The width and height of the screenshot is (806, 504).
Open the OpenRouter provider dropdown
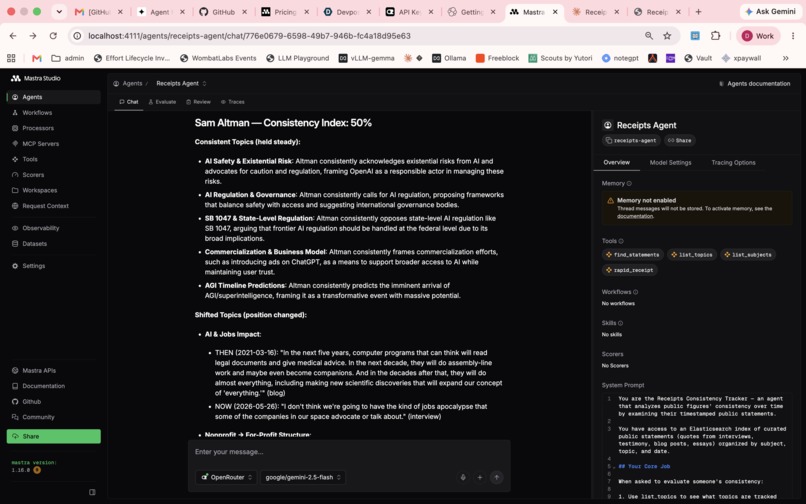[x=226, y=477]
